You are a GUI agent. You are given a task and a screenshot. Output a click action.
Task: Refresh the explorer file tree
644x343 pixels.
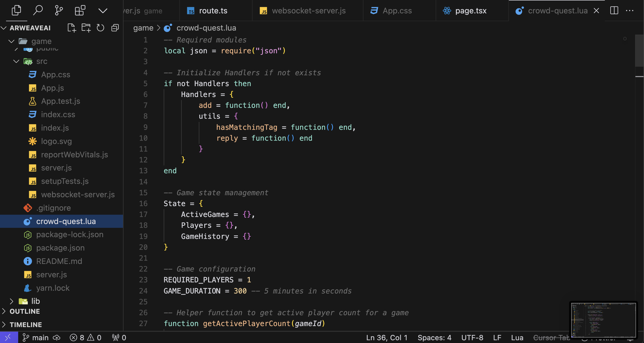(x=100, y=28)
